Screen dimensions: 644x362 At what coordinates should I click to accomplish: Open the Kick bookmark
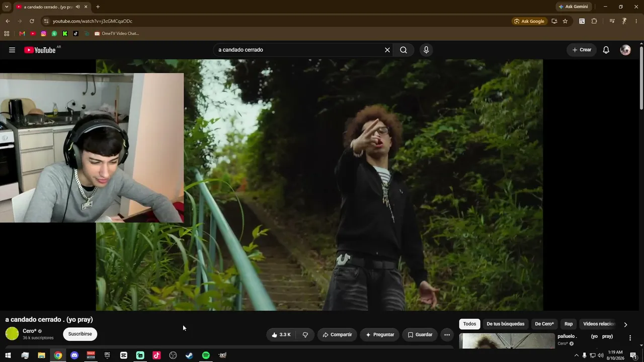pyautogui.click(x=65, y=34)
